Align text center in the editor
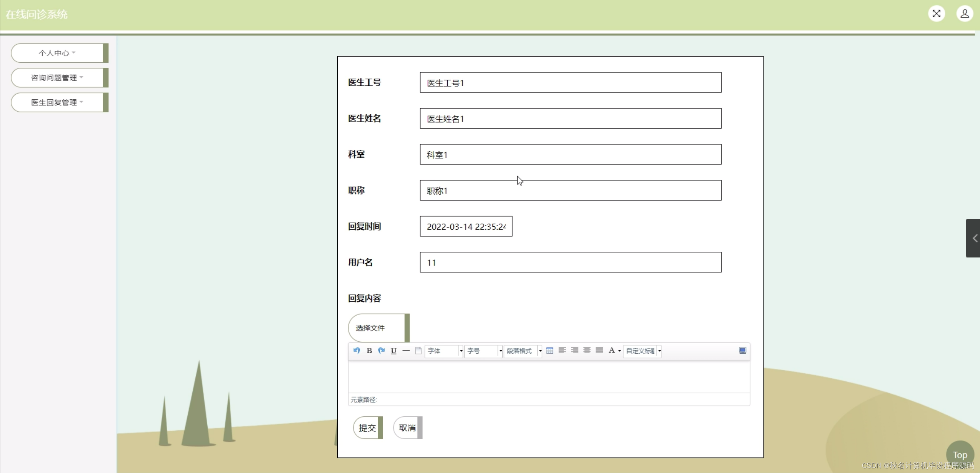The width and height of the screenshot is (980, 473). point(587,351)
